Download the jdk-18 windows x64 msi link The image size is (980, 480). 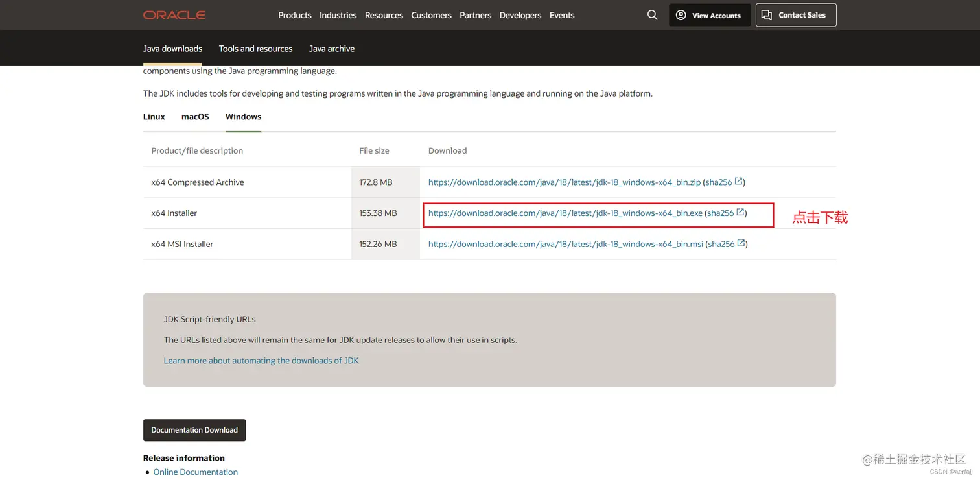(566, 245)
